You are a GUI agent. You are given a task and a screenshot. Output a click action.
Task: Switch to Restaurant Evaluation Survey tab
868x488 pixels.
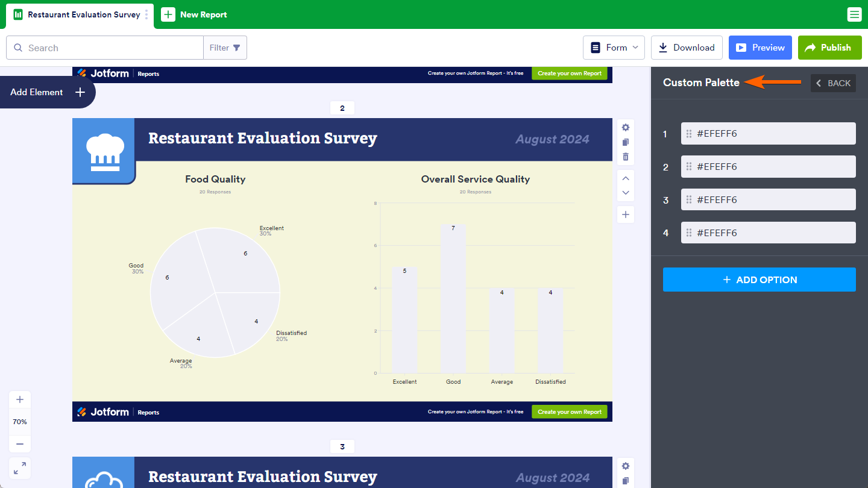click(78, 14)
